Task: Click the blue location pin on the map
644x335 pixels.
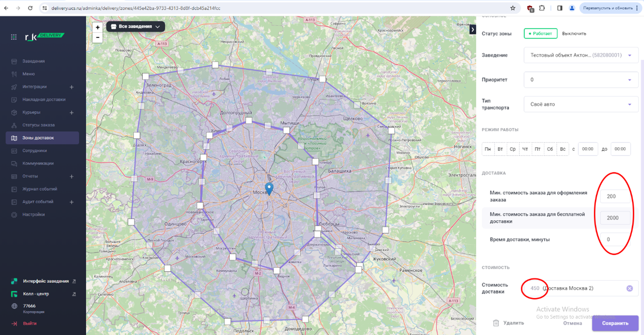Action: click(x=269, y=188)
